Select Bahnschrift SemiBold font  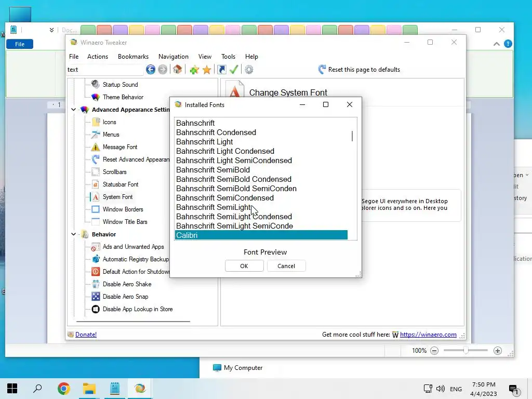(x=212, y=170)
